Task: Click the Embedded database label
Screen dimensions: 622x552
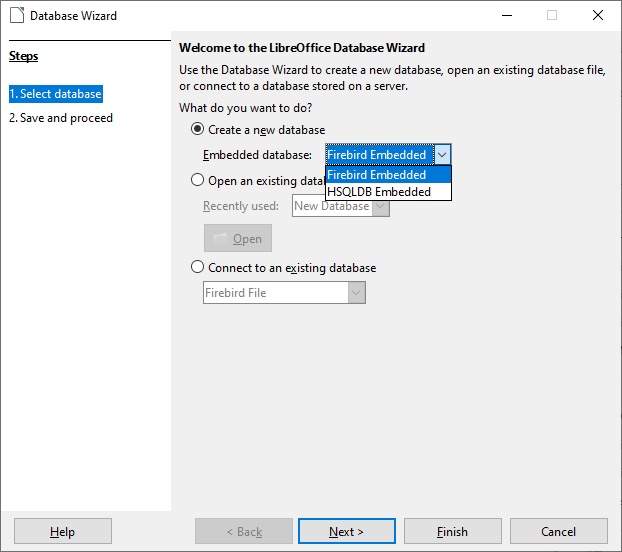Action: point(257,155)
